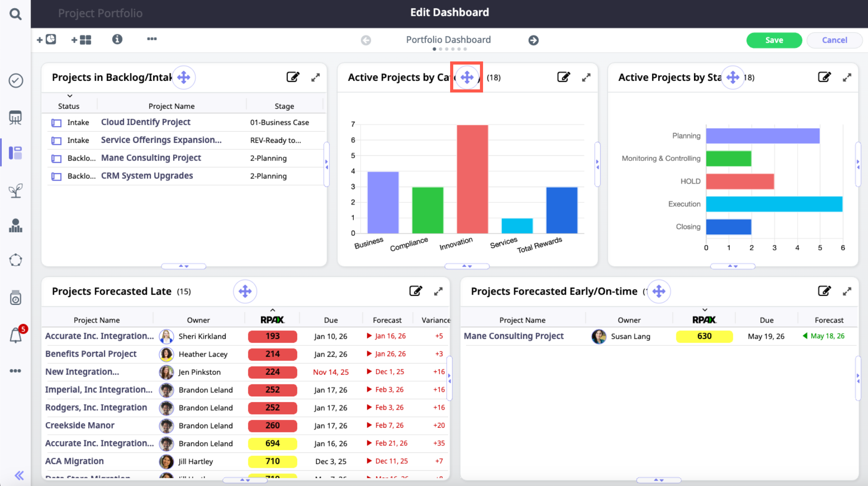Click the add chart widget icon
The image size is (868, 486).
click(47, 40)
